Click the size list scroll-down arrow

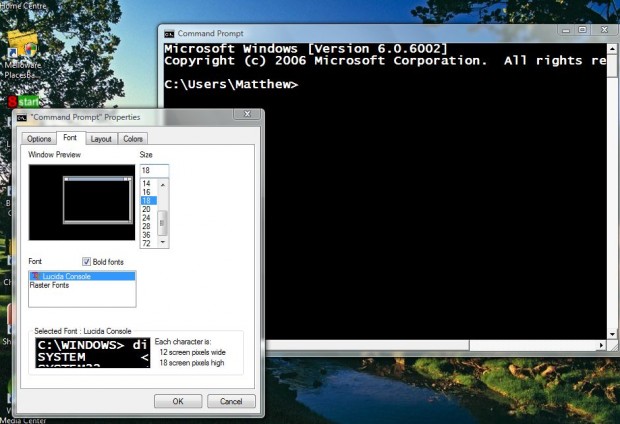[163, 242]
